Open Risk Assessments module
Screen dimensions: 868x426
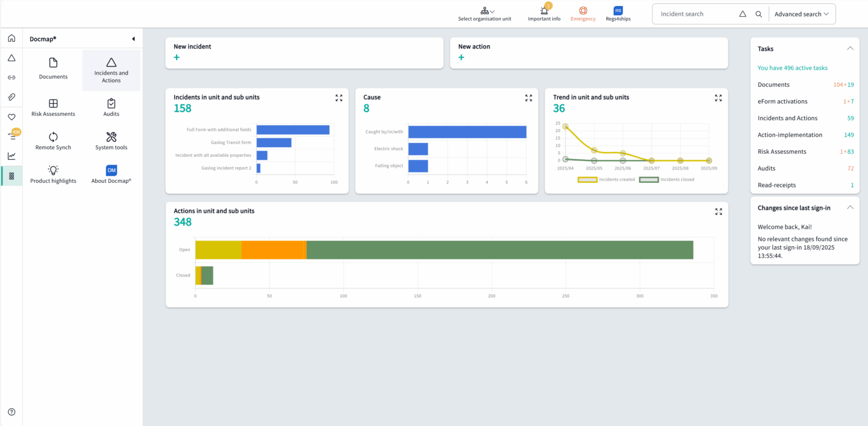53,108
